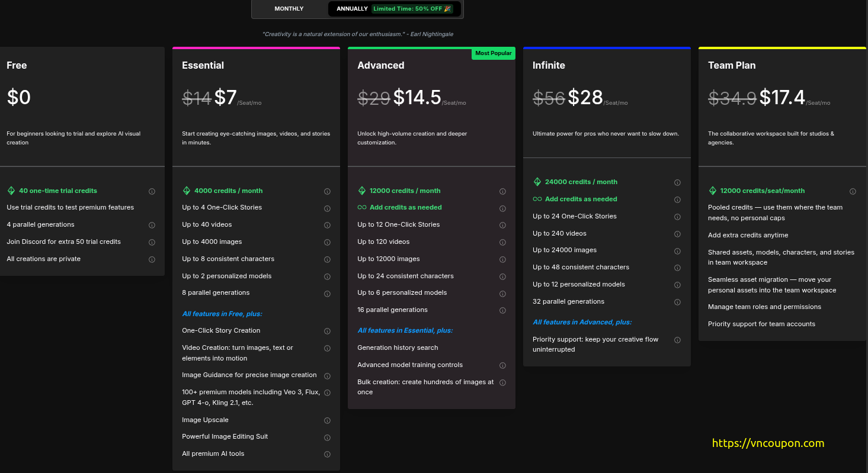Click the diamond credit icon in Essential plan
The image size is (868, 473).
click(x=187, y=191)
